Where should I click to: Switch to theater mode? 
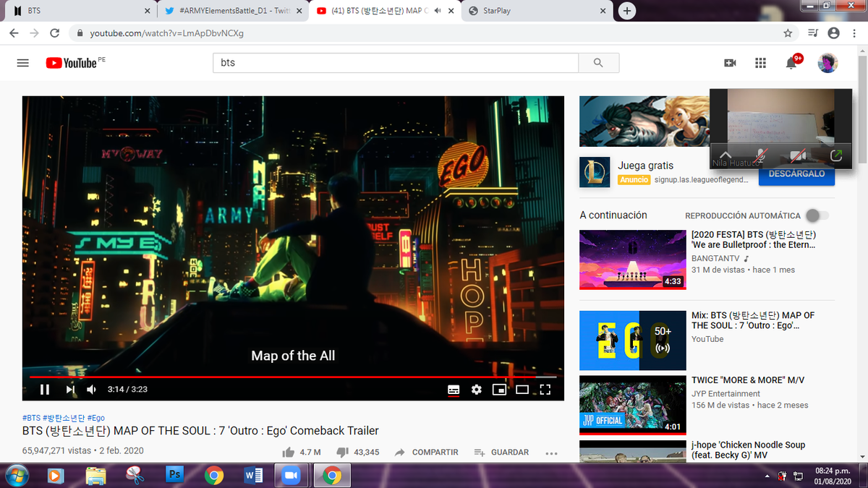522,389
